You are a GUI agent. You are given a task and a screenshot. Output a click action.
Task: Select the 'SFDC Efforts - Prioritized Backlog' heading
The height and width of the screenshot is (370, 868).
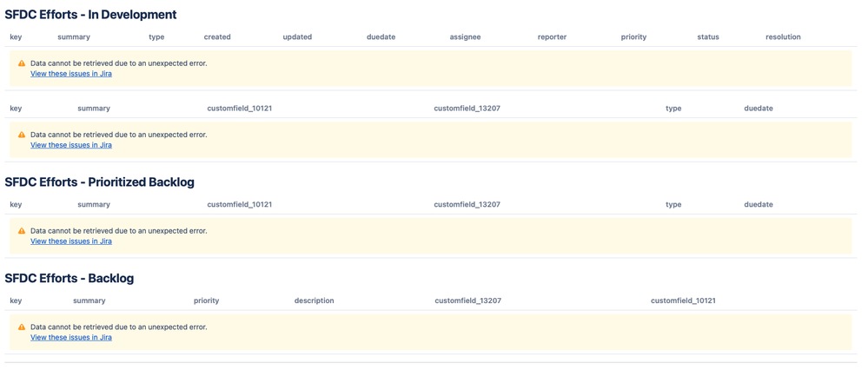point(100,182)
